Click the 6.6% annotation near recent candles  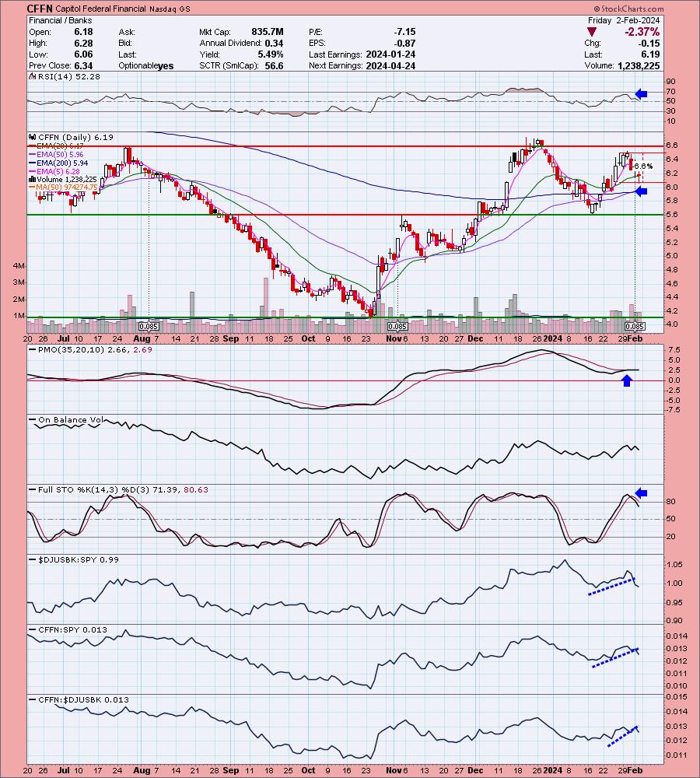coord(643,166)
